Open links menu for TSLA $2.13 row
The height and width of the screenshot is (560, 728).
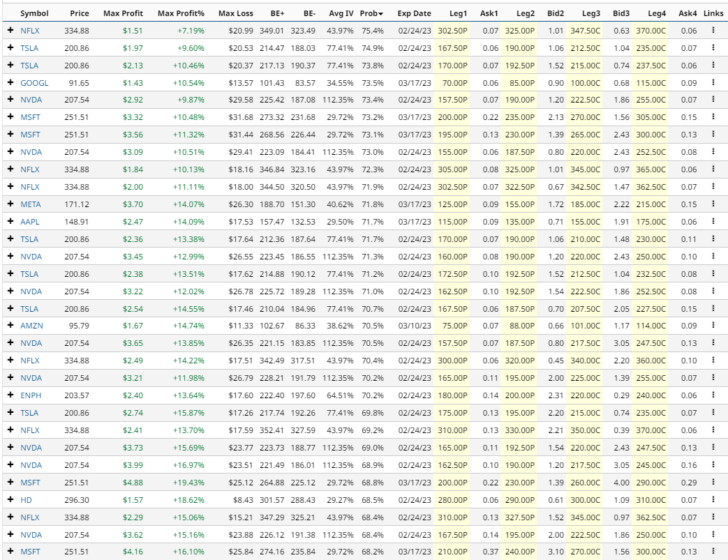click(x=713, y=66)
